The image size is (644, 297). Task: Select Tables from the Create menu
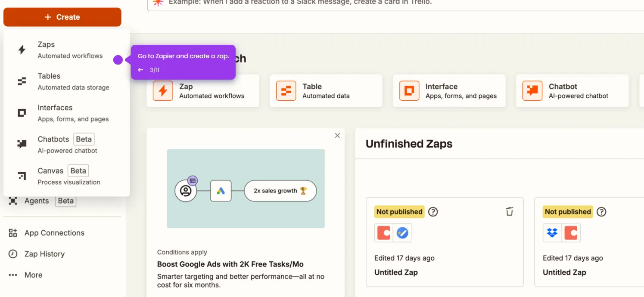(x=66, y=81)
